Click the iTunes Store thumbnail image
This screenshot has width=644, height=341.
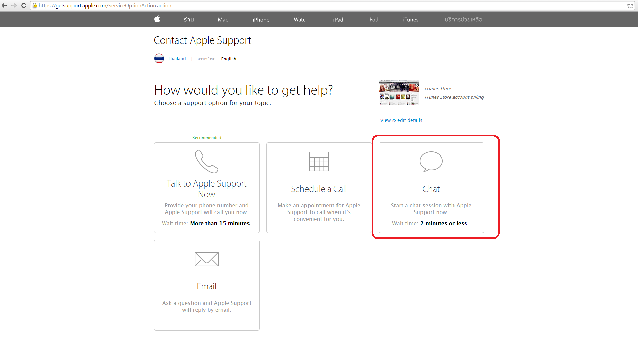399,92
